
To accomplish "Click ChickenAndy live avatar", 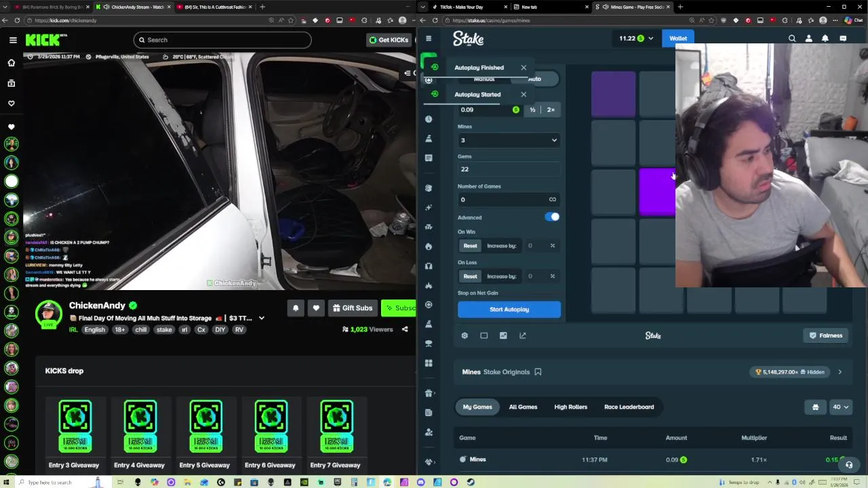I will 49,314.
